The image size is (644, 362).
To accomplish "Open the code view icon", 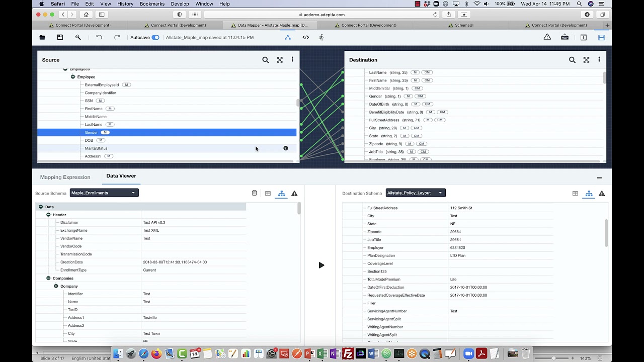I will coord(305,37).
